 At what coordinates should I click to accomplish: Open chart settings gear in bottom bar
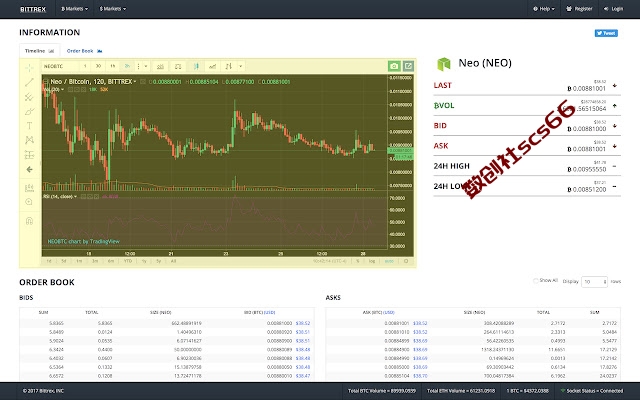tap(406, 261)
